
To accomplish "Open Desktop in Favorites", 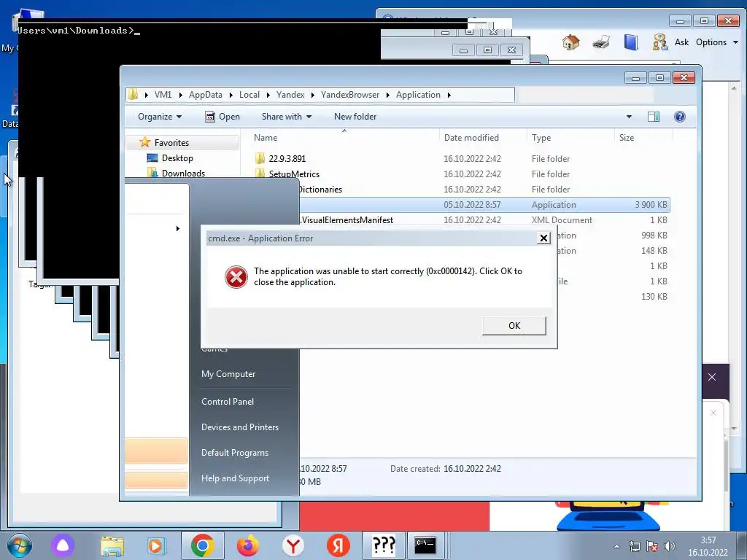I will click(x=177, y=158).
